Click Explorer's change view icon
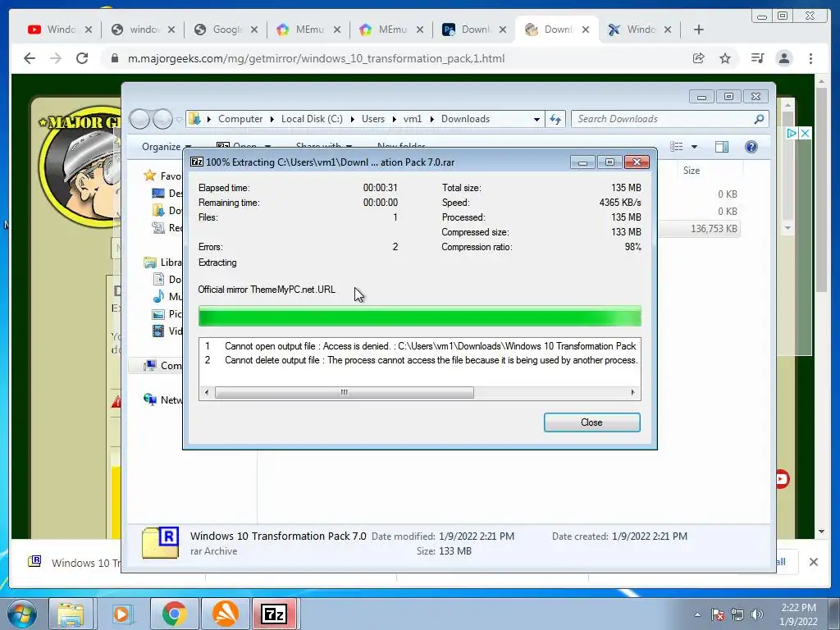This screenshot has height=630, width=840. point(677,146)
